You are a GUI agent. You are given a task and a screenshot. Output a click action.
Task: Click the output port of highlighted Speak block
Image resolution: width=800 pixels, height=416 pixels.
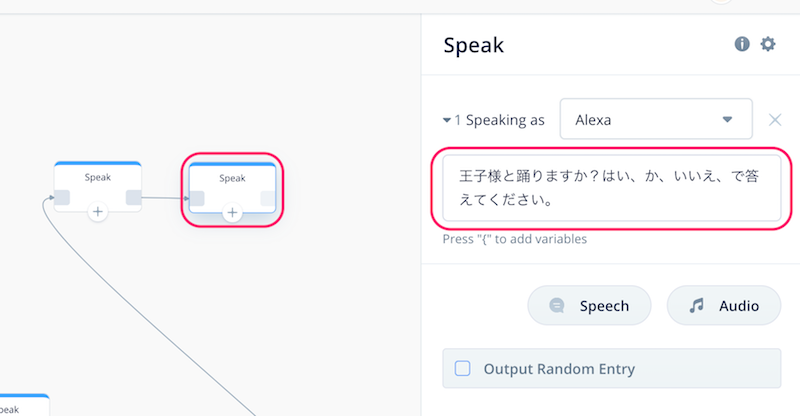click(268, 198)
